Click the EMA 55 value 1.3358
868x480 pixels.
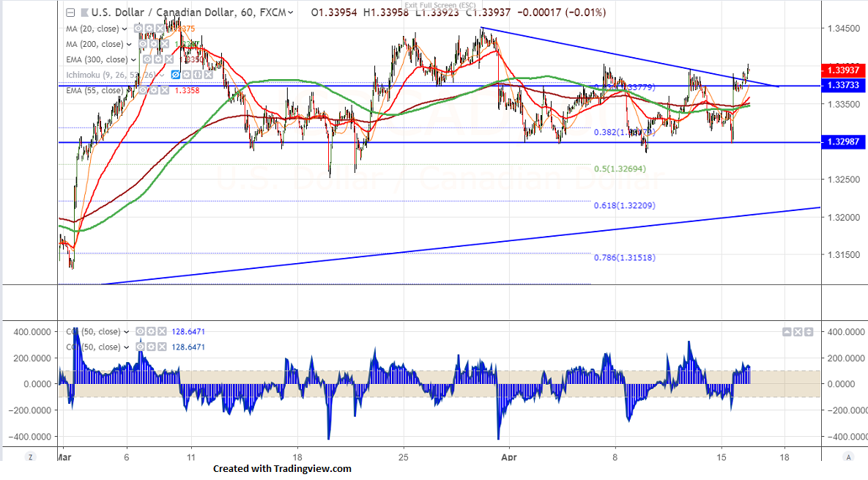(x=187, y=90)
